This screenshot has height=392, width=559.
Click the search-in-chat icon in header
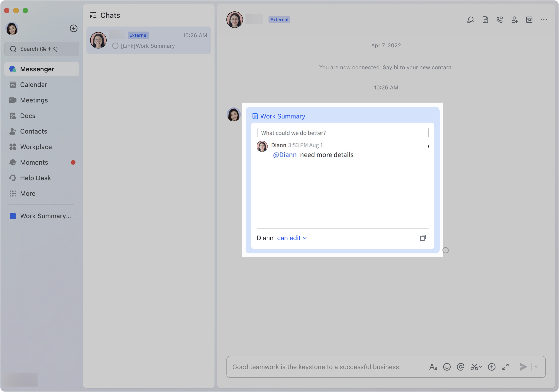471,20
